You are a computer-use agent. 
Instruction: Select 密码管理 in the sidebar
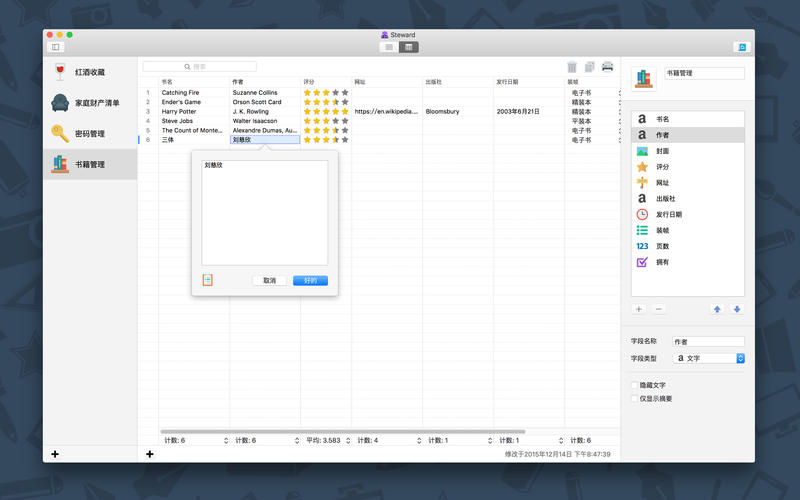click(x=90, y=134)
